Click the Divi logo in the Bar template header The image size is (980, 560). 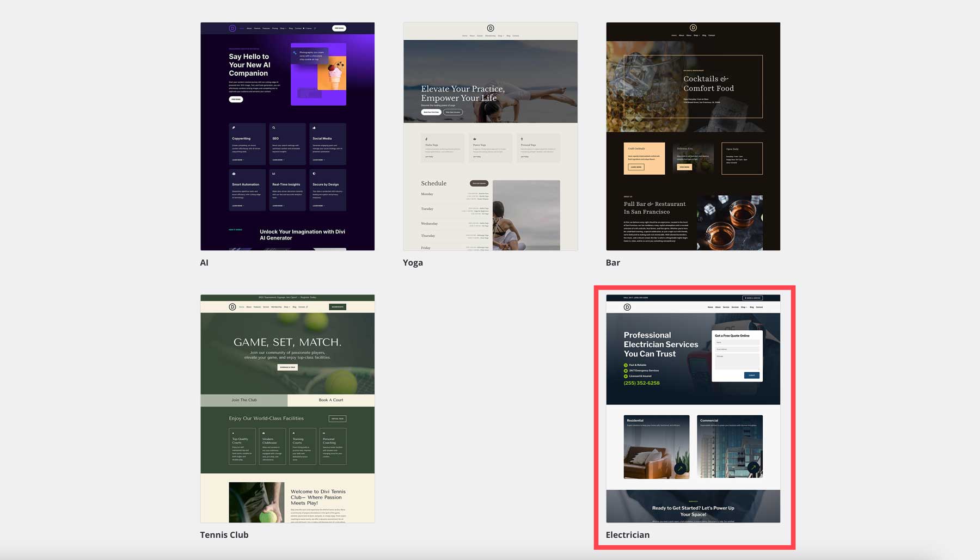point(693,28)
